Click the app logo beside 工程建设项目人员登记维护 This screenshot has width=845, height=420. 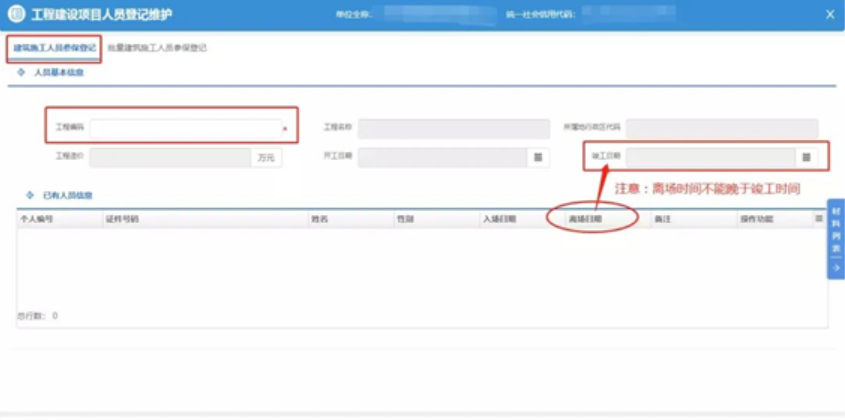[x=16, y=14]
